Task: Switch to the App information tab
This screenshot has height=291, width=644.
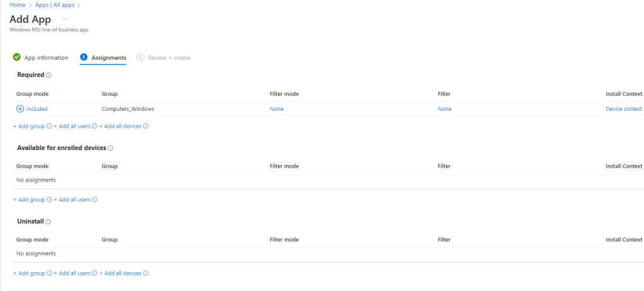Action: [x=46, y=58]
